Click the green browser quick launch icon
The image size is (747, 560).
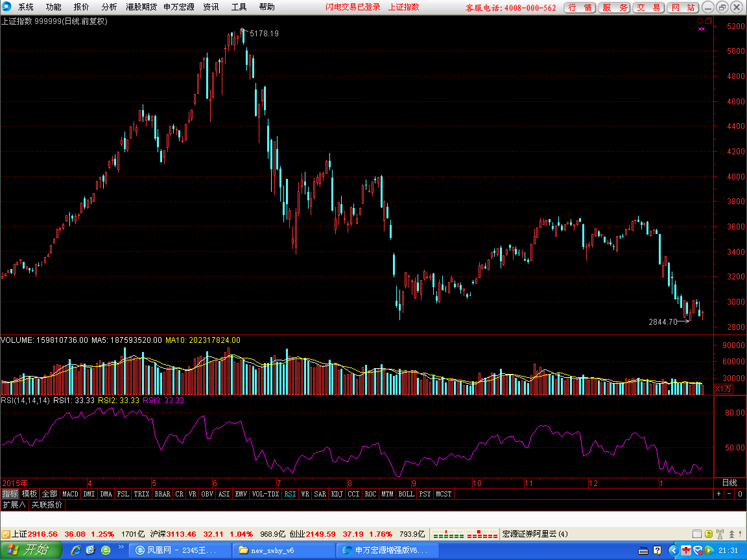(106, 550)
